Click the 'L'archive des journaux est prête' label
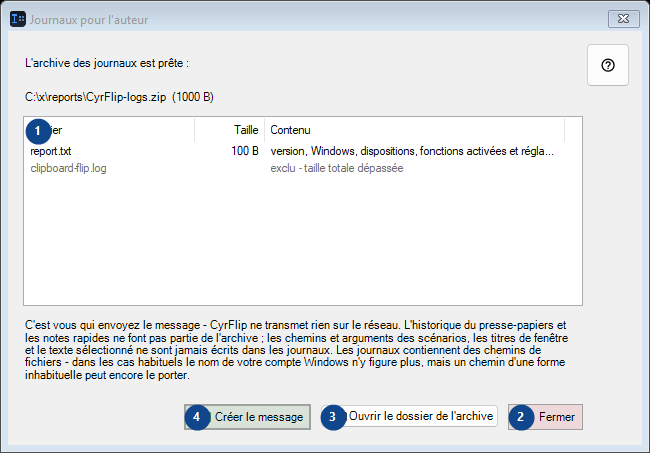This screenshot has width=650, height=453. pyautogui.click(x=107, y=63)
